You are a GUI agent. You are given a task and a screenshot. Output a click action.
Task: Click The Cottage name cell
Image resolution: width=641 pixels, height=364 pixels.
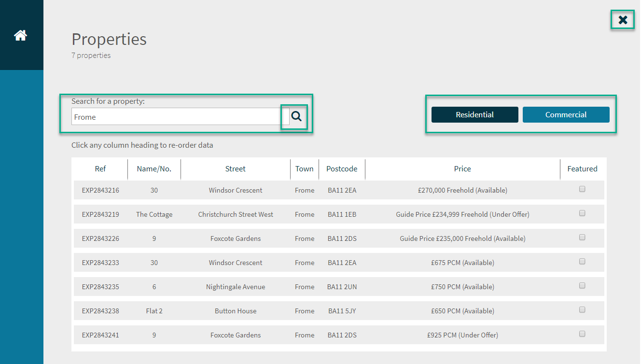tap(154, 214)
